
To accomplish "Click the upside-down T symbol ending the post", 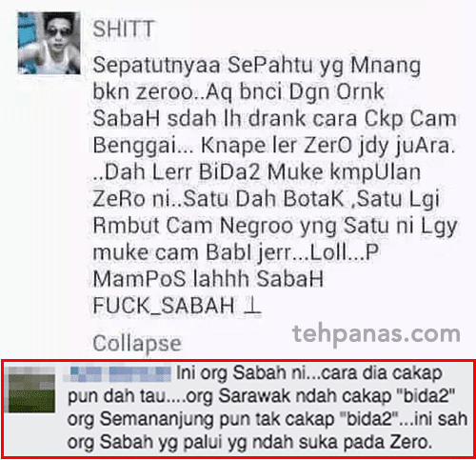I will [x=252, y=306].
